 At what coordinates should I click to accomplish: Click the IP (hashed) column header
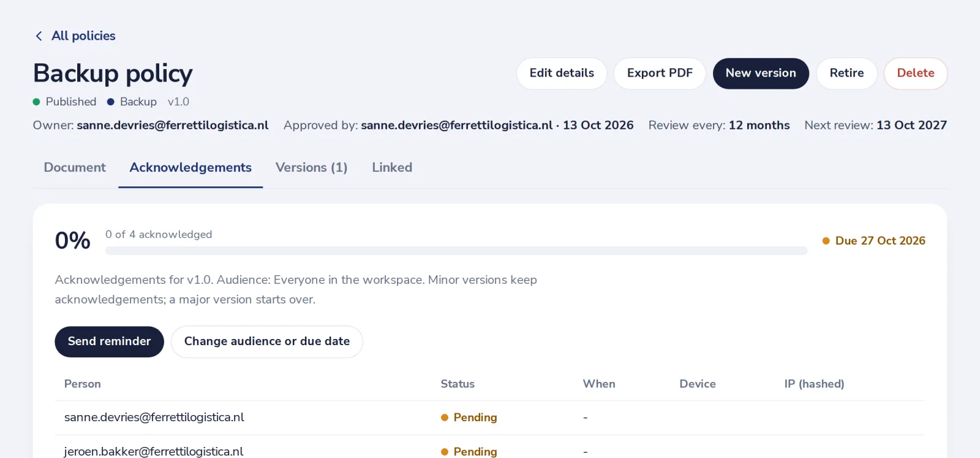[814, 384]
